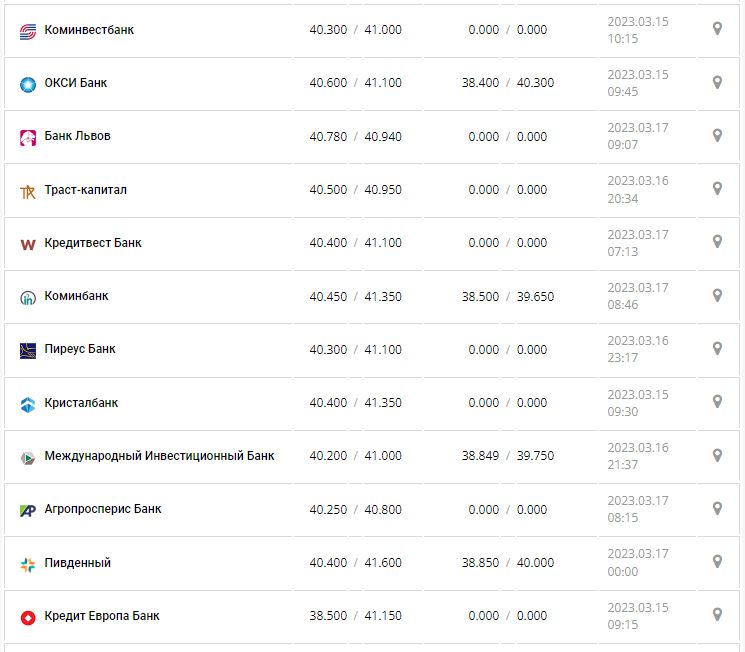Click map marker for Кредит Европа Банк

point(717,615)
